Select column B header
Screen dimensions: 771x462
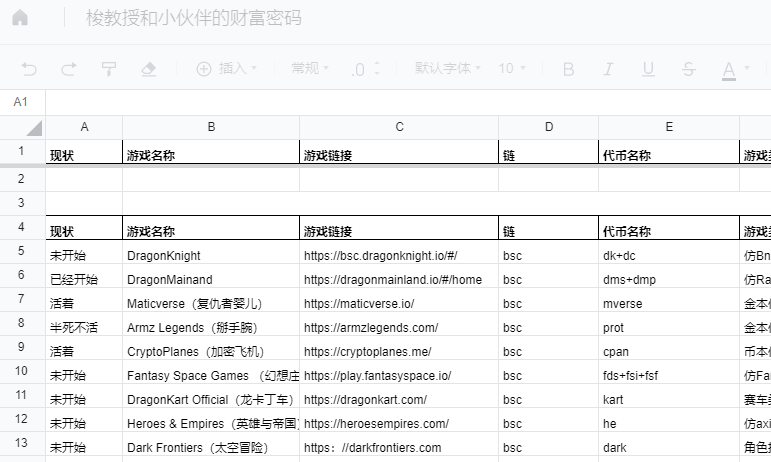tap(211, 127)
